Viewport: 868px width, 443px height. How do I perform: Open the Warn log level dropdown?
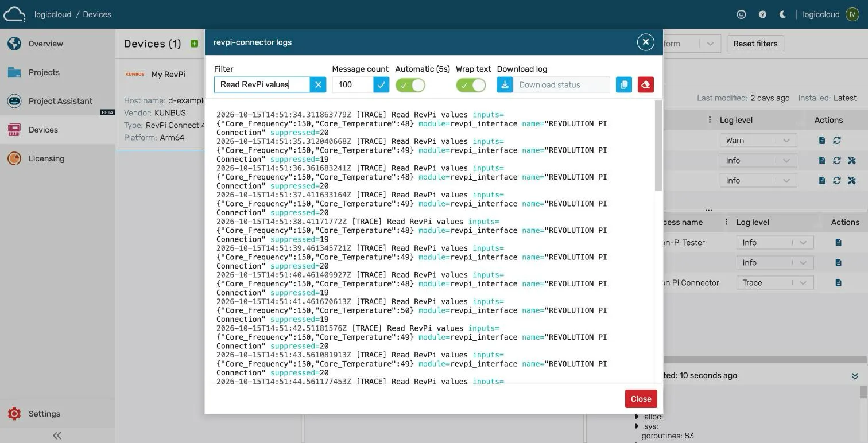click(x=758, y=141)
